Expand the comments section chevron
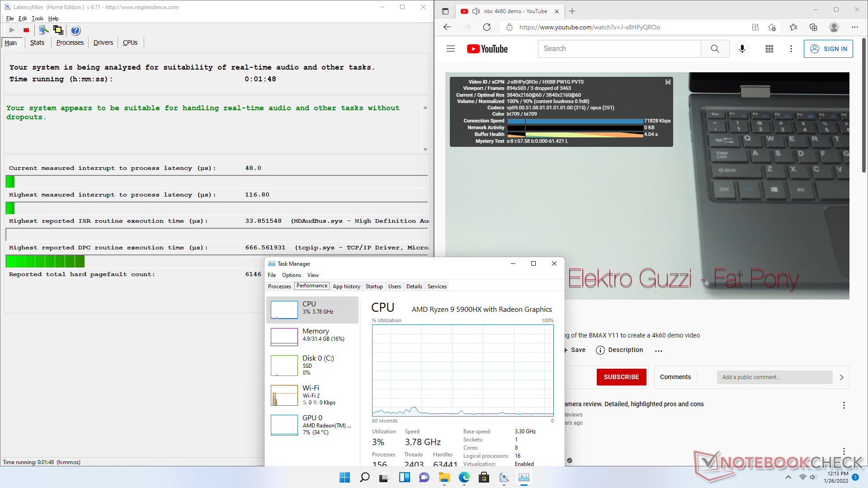This screenshot has width=868, height=488. coord(841,377)
